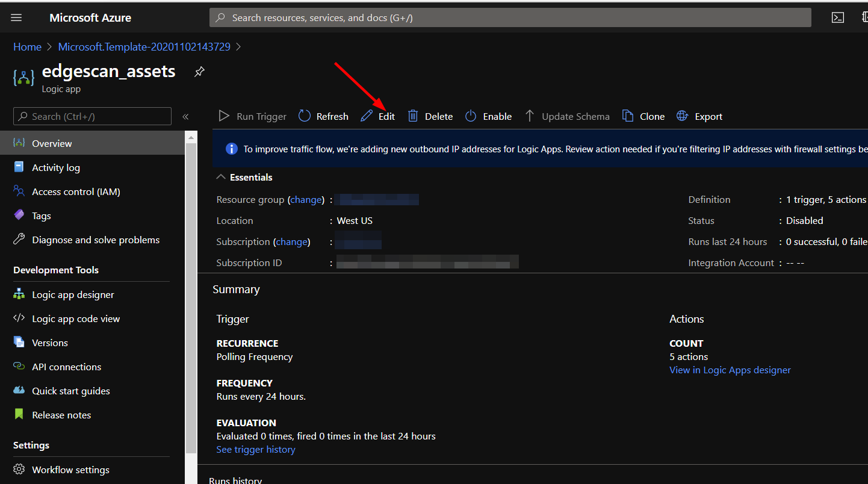Click the Enable toolbar button label

497,116
